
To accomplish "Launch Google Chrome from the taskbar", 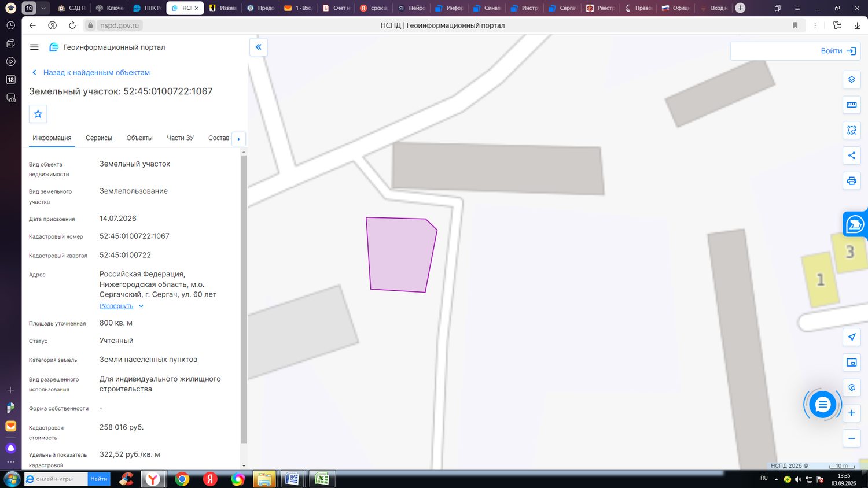I will point(182,479).
